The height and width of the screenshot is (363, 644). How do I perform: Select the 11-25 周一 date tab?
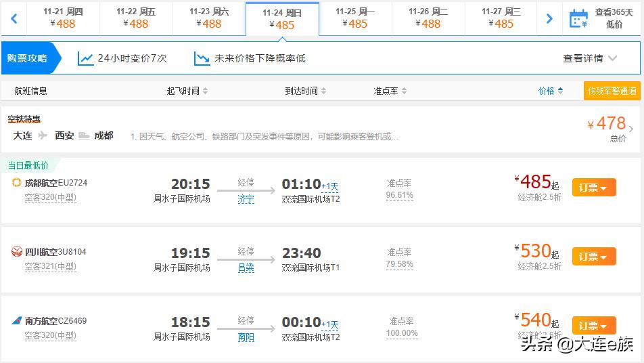point(355,18)
